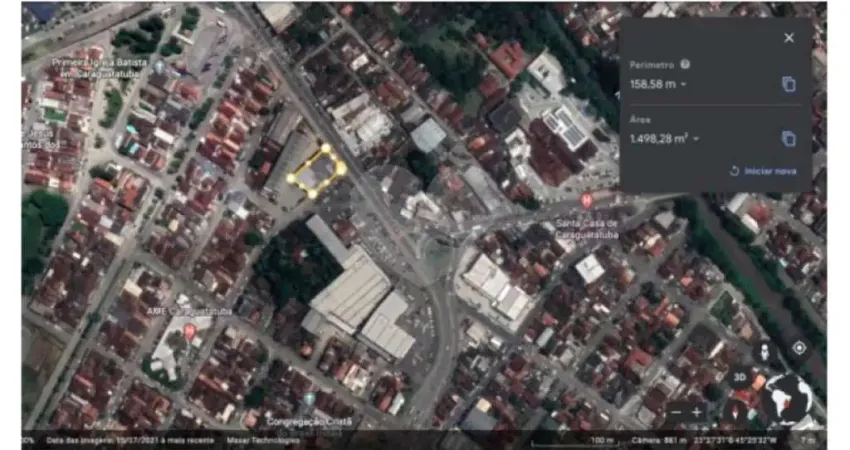
Task: Zoom in with the plus button
Action: tap(697, 411)
